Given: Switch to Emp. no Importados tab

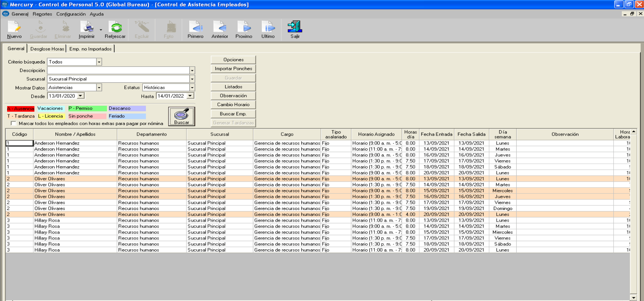Looking at the screenshot, I should tap(90, 49).
